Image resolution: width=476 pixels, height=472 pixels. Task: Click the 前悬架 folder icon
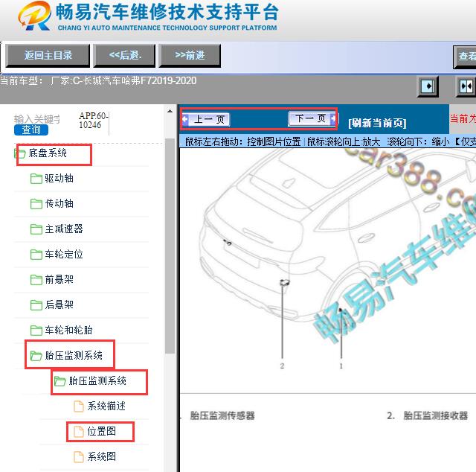(x=36, y=280)
